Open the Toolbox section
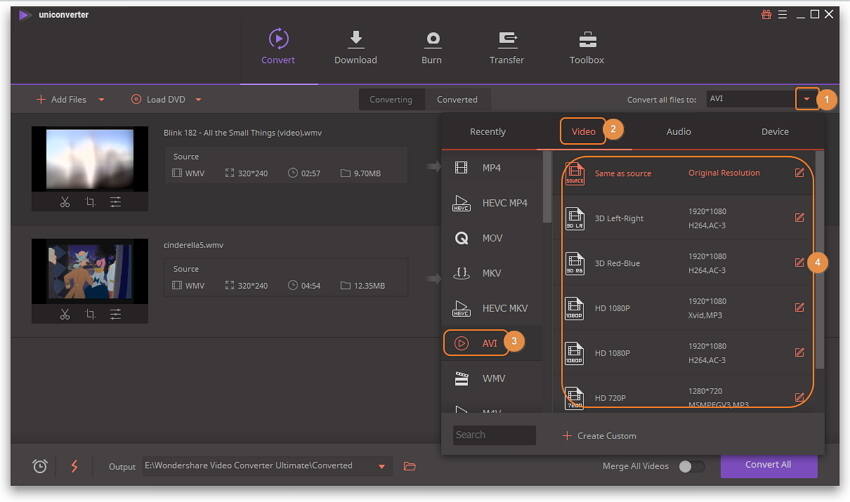Screen dimensions: 850x502 click(x=587, y=47)
